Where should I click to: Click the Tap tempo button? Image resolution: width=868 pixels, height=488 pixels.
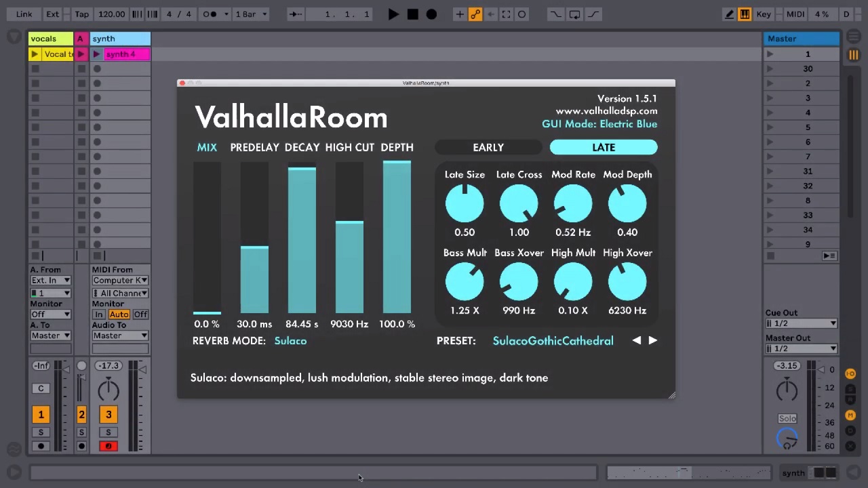(x=81, y=14)
